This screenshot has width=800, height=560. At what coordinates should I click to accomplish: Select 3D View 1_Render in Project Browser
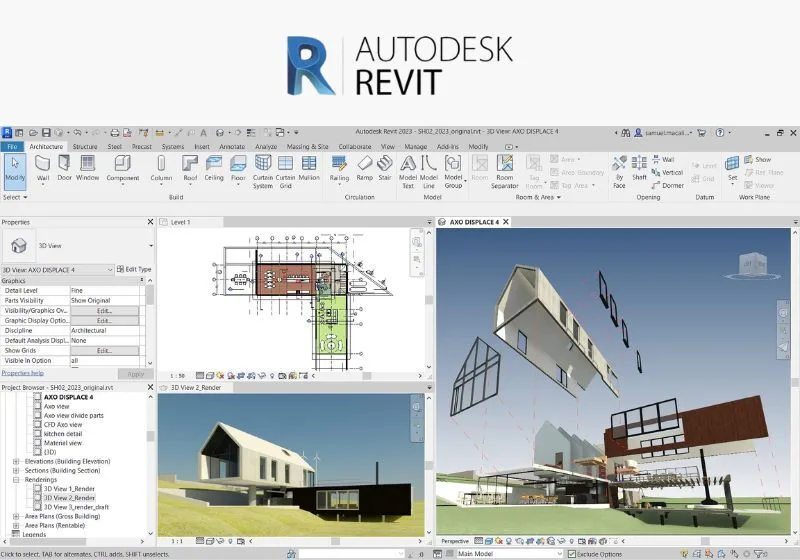(x=69, y=489)
